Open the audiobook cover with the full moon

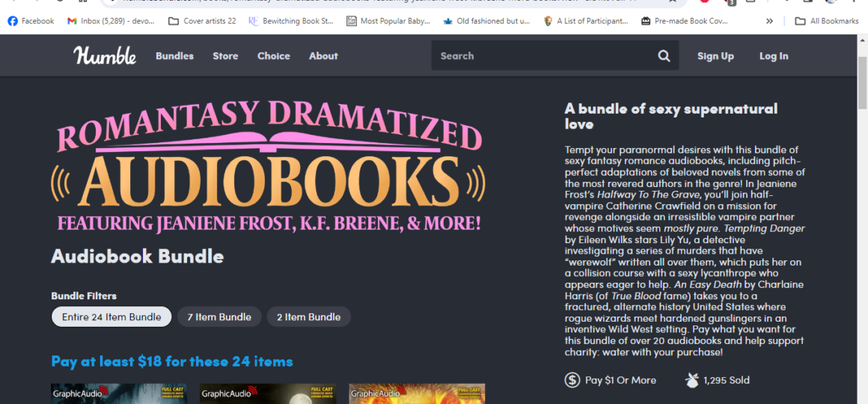pyautogui.click(x=267, y=394)
